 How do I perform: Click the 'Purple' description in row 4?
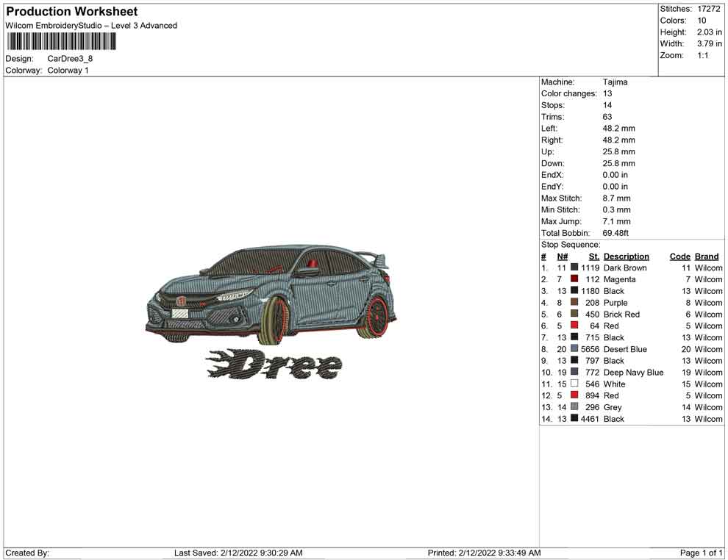click(615, 303)
